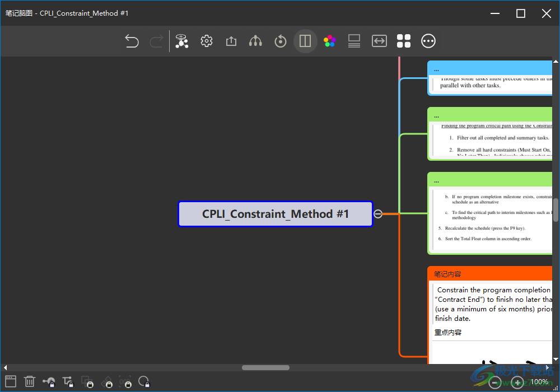
Task: Fit width with the double-arrow icon
Action: coord(379,41)
